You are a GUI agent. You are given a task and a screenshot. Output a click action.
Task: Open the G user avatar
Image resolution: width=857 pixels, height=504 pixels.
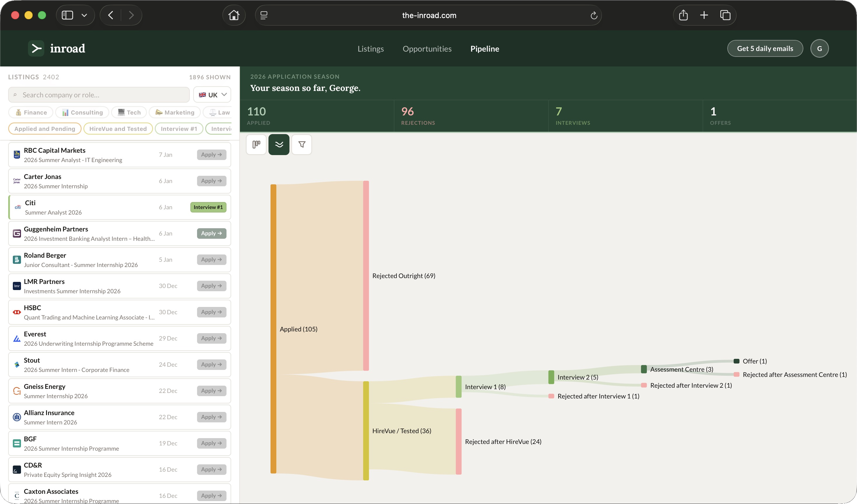point(819,48)
